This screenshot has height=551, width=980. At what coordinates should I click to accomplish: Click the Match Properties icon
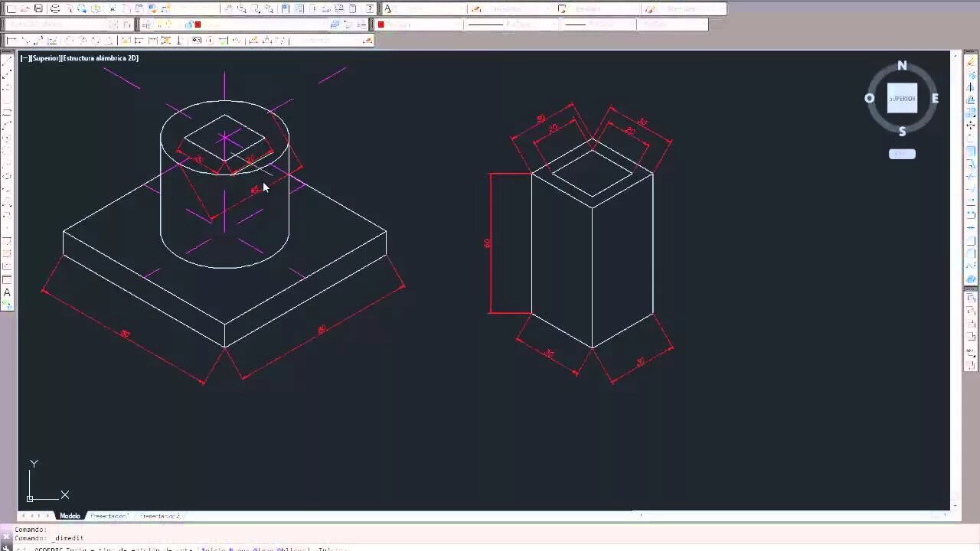152,9
